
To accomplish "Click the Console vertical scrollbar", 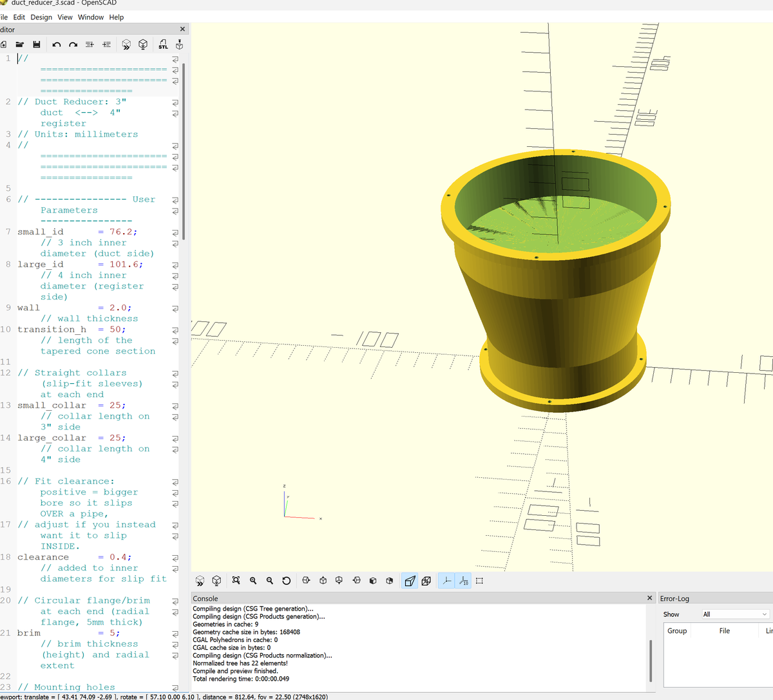I will click(651, 660).
